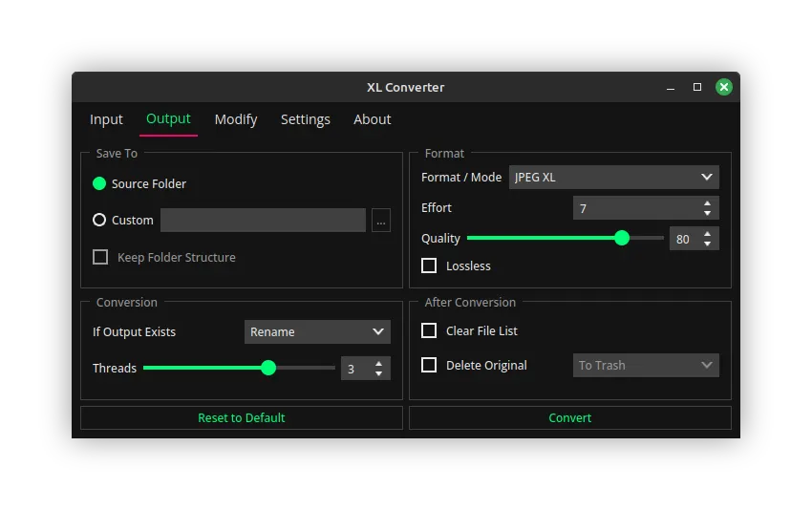Minimize the XL Converter window
This screenshot has height=510, width=812.
[671, 88]
